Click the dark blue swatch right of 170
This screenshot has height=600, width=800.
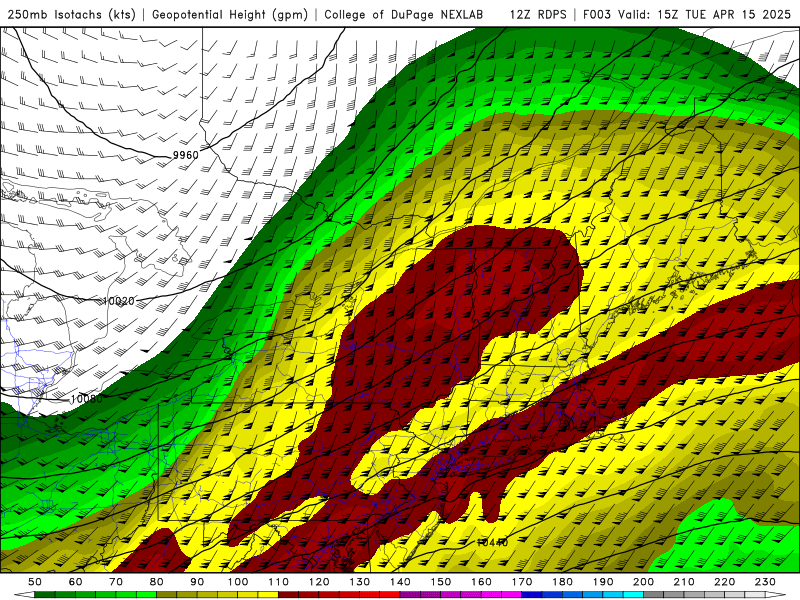[x=532, y=595]
